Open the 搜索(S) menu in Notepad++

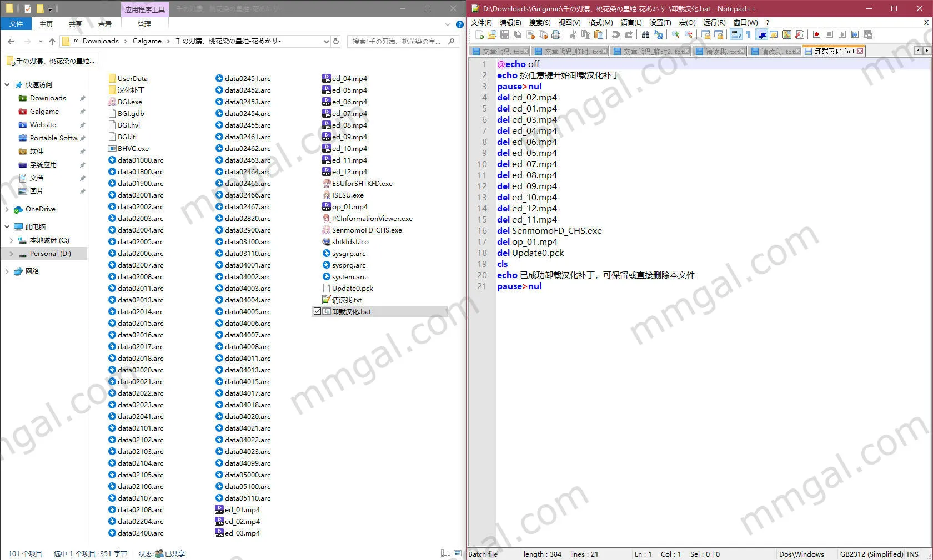539,23
